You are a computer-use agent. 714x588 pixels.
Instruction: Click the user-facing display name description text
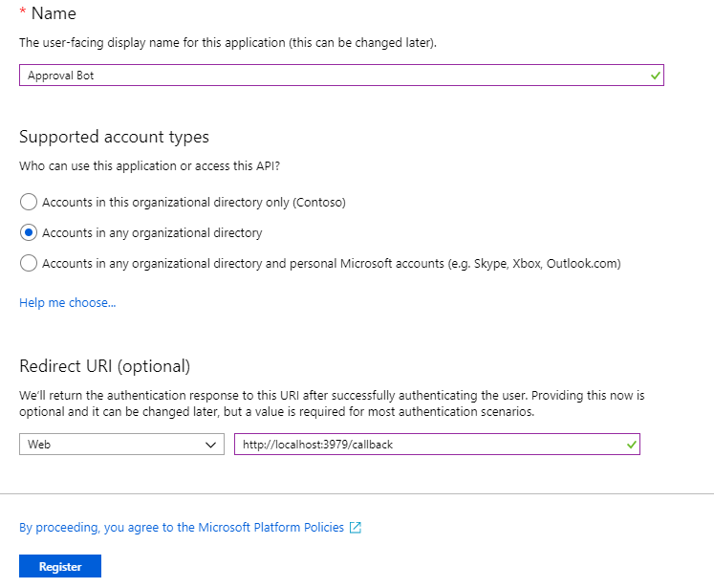tap(228, 44)
